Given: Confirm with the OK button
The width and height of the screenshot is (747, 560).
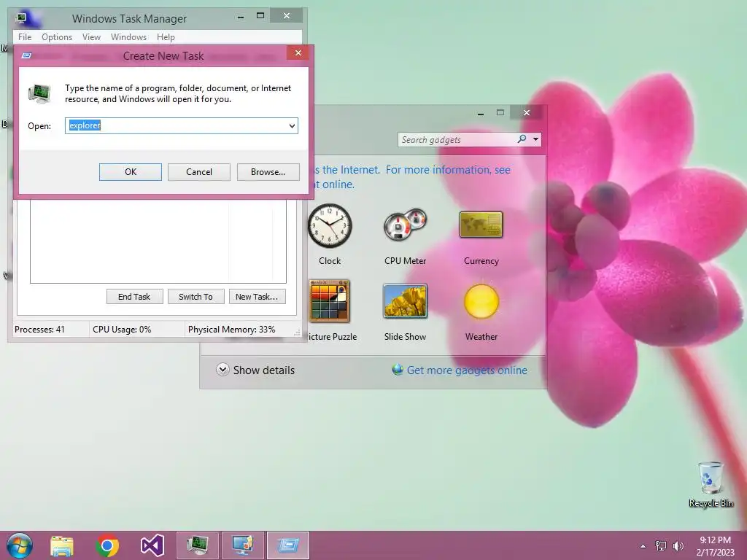Looking at the screenshot, I should pos(131,172).
